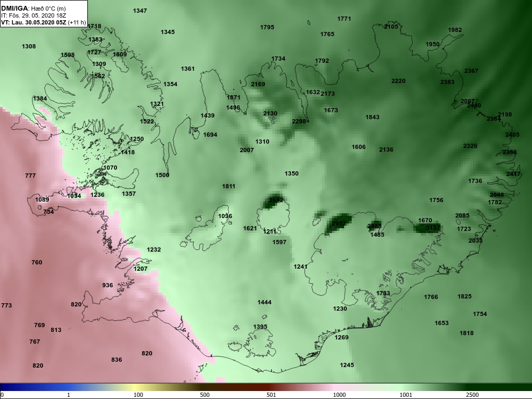
Task: Select the 1795 northern sea value
Action: (x=267, y=28)
